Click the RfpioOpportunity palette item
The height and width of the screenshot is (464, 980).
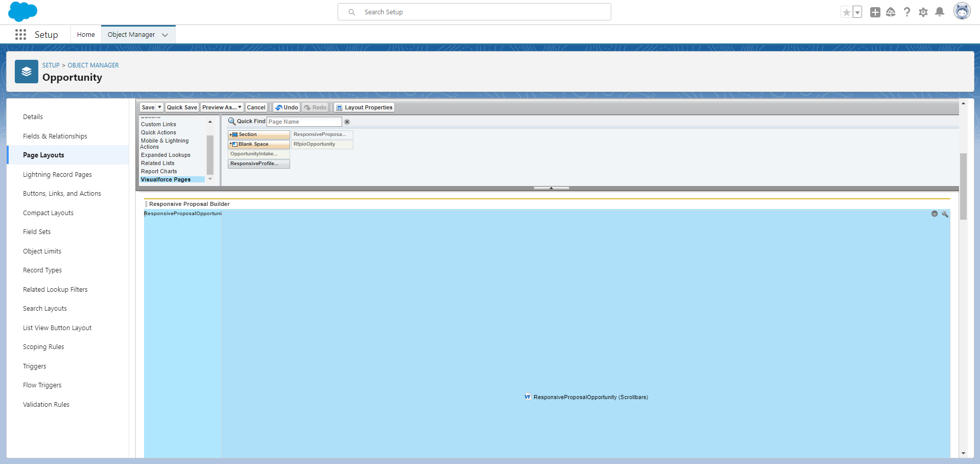point(322,144)
